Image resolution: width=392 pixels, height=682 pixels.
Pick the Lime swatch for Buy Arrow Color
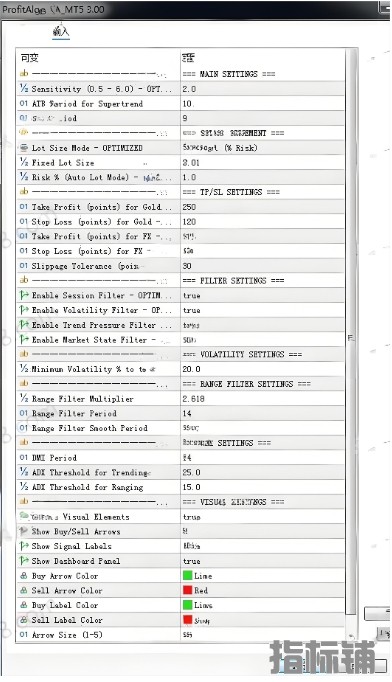point(188,576)
